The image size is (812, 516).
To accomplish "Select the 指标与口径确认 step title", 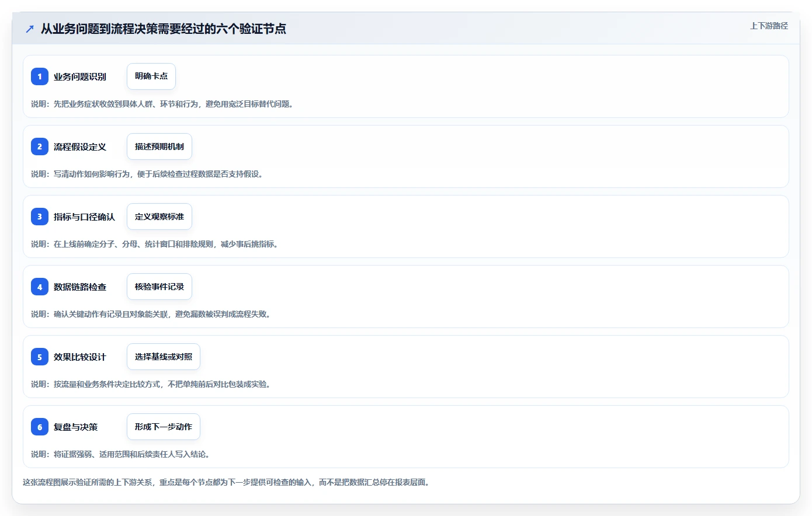I will pos(85,217).
